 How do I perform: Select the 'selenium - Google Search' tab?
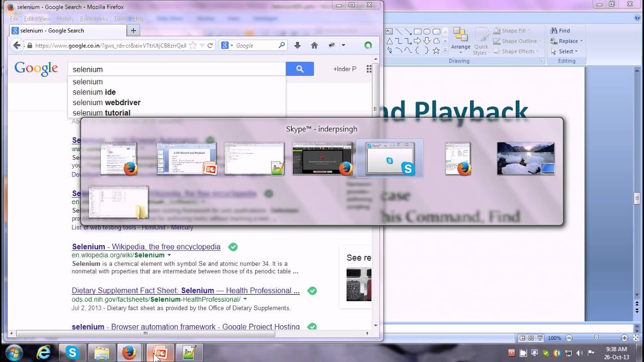click(68, 30)
